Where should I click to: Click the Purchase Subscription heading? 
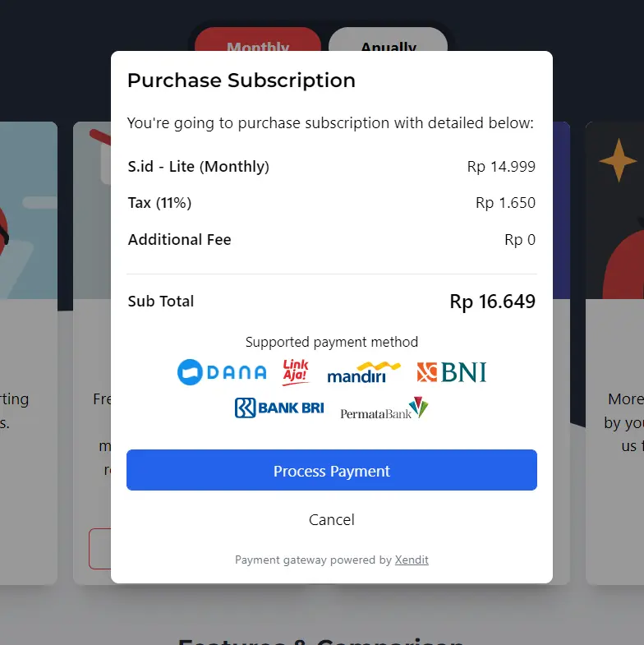(x=241, y=81)
